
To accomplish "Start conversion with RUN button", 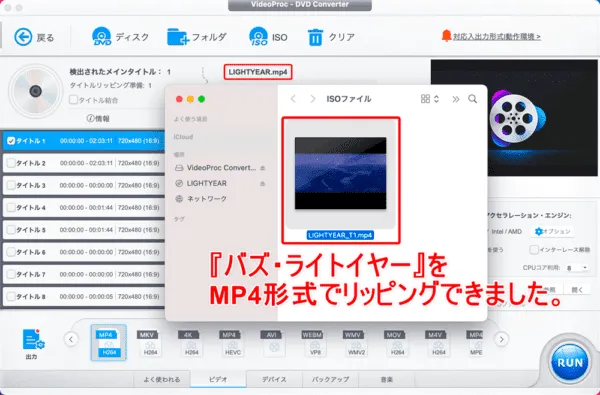I will coord(569,362).
